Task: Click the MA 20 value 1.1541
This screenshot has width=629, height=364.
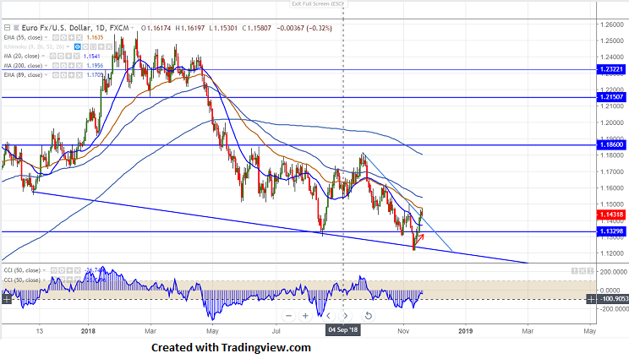Action: pos(92,56)
